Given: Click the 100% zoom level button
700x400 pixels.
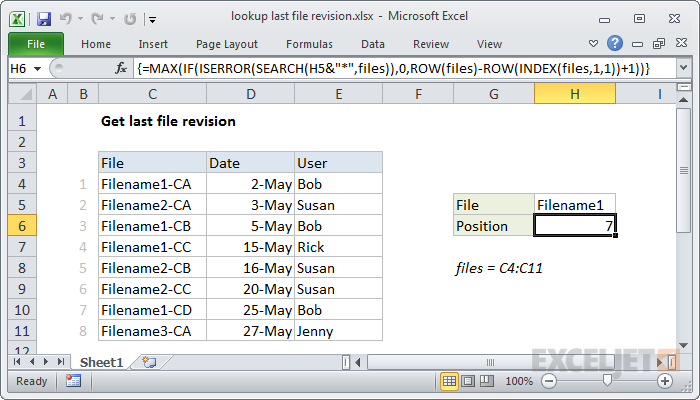Looking at the screenshot, I should pyautogui.click(x=519, y=381).
